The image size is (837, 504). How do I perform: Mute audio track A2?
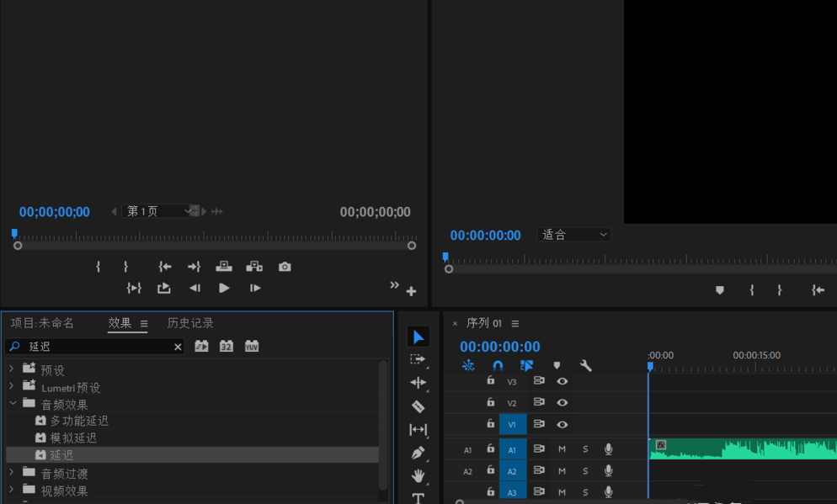561,470
